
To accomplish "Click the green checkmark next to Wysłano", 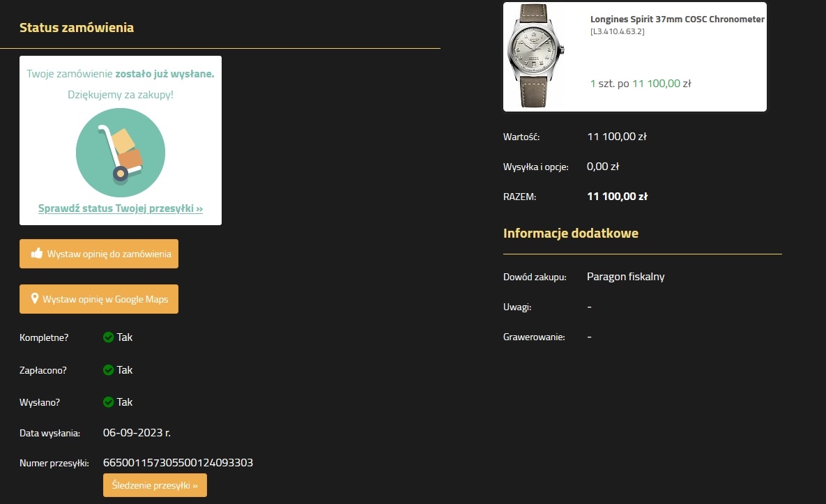I will coord(108,402).
